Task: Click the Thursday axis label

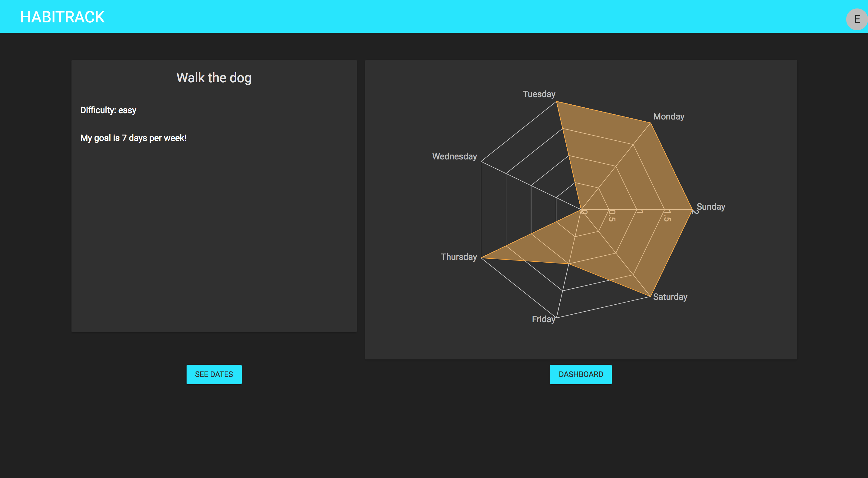Action: (x=459, y=257)
